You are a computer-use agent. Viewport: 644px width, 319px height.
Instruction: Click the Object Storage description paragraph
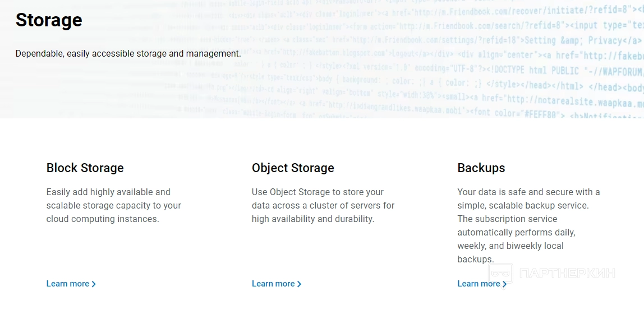coord(323,205)
